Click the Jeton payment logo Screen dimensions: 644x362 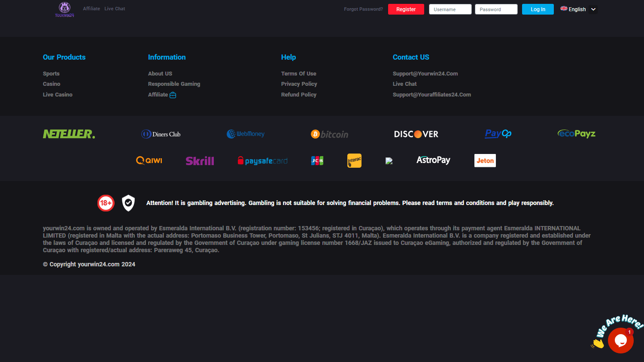click(x=485, y=160)
